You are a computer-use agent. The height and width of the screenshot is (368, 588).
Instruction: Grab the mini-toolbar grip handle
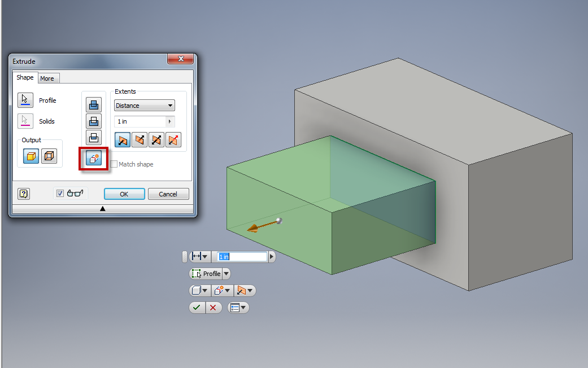185,257
